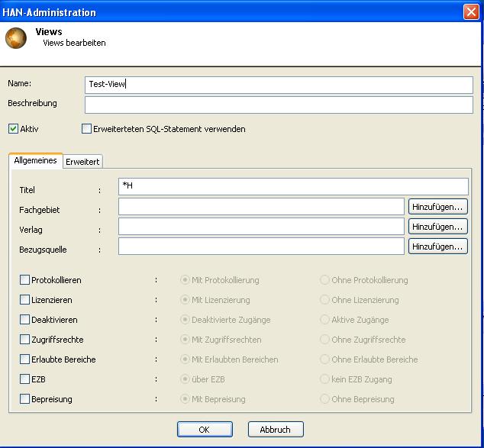Screen dimensions: 484x448
Task: Select Aktive Zugänge radio button
Action: tap(324, 319)
